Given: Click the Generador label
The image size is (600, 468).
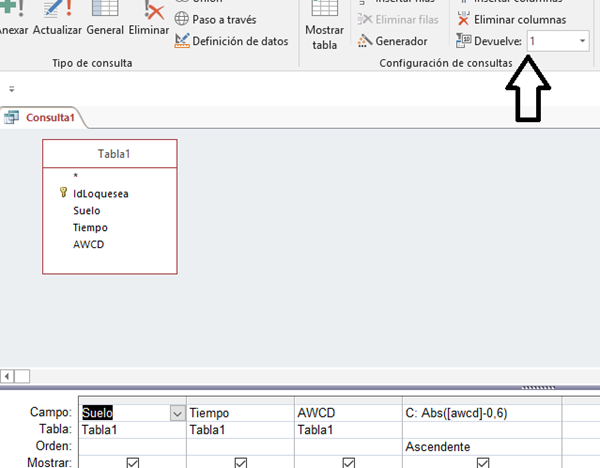Looking at the screenshot, I should click(x=401, y=41).
